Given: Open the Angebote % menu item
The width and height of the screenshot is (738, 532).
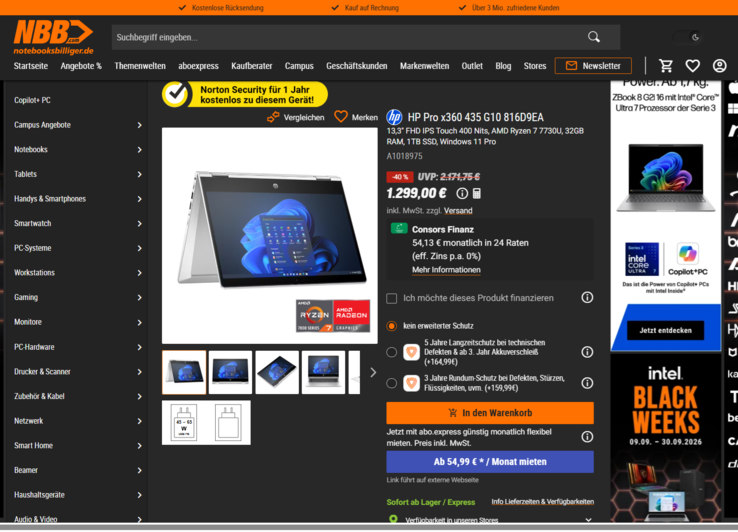Looking at the screenshot, I should coord(81,66).
